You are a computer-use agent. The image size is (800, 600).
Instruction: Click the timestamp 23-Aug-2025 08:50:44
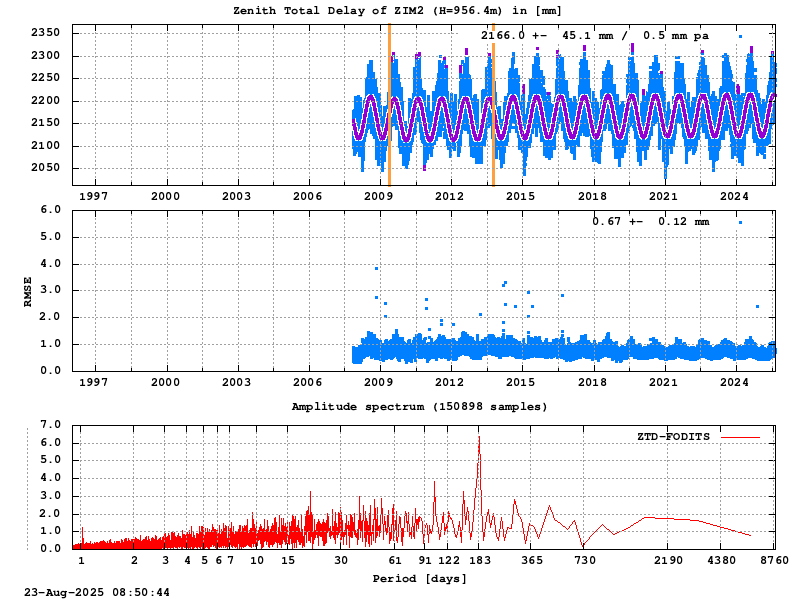[97, 593]
